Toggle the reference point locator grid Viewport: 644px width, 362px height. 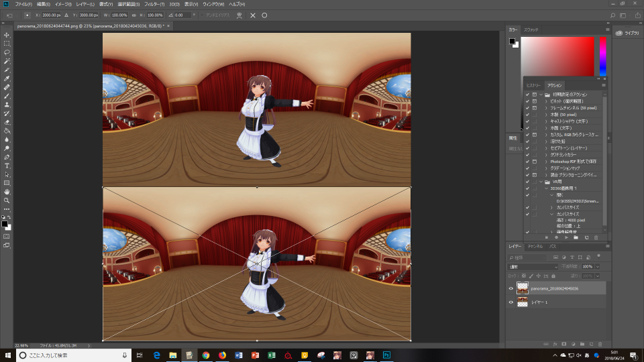coord(27,15)
